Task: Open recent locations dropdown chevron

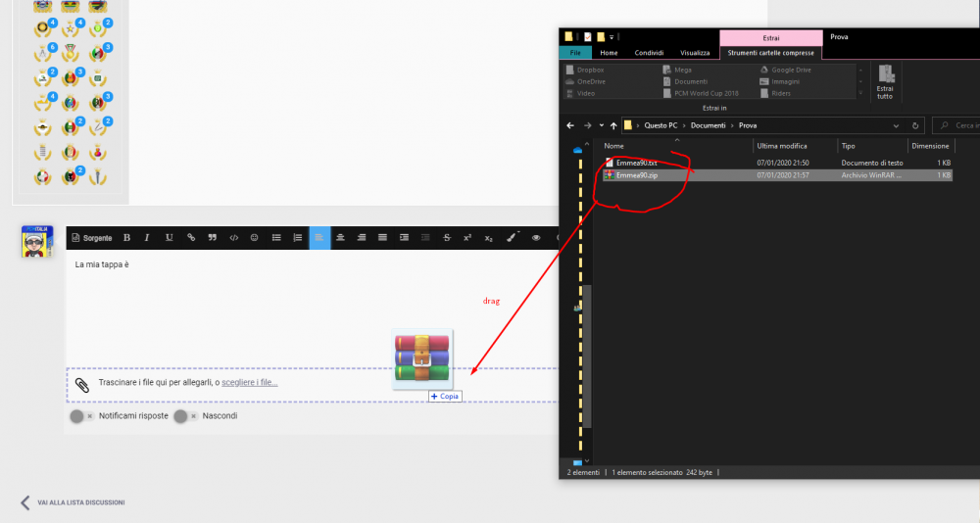Action: coord(602,125)
